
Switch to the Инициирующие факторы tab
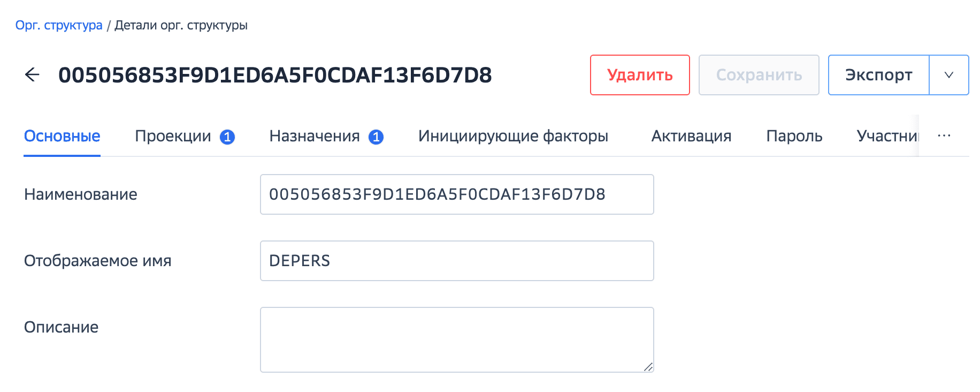coord(513,136)
